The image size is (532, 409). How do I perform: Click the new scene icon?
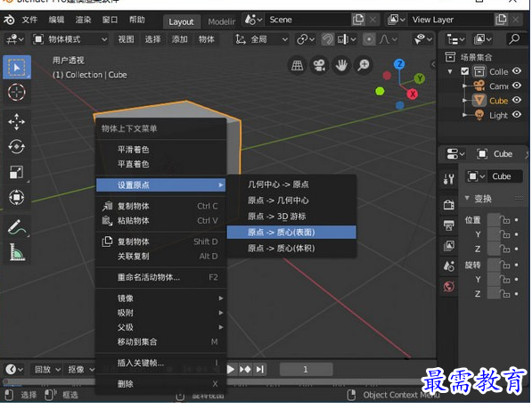pyautogui.click(x=358, y=20)
